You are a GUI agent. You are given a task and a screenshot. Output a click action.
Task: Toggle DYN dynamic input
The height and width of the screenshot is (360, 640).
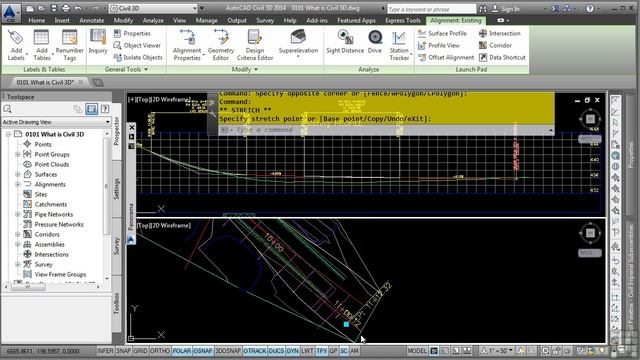point(292,351)
